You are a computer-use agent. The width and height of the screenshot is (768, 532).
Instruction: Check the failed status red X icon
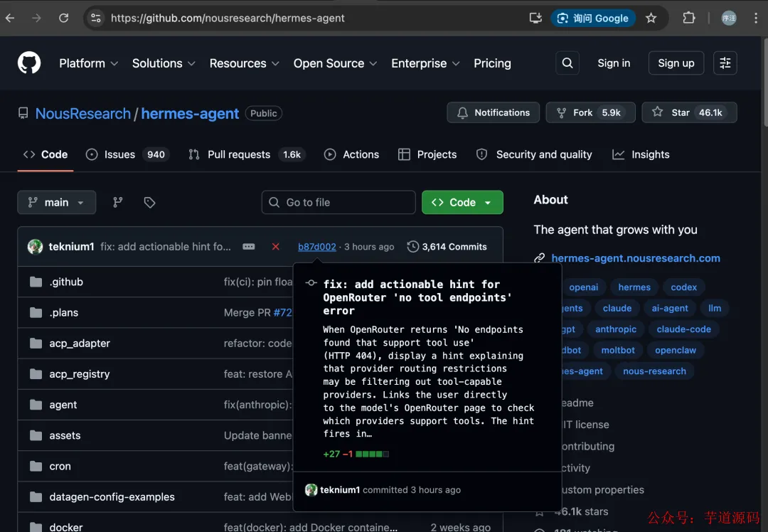tap(276, 246)
